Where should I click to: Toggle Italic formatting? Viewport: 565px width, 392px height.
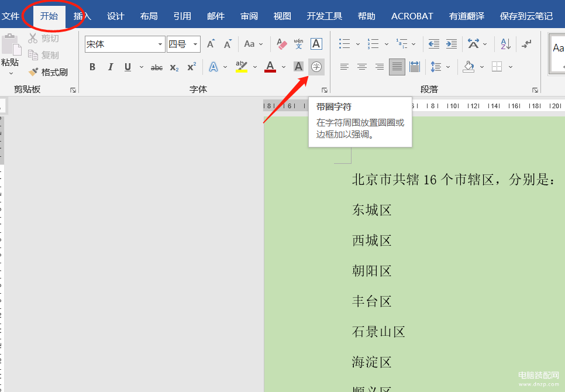point(111,67)
